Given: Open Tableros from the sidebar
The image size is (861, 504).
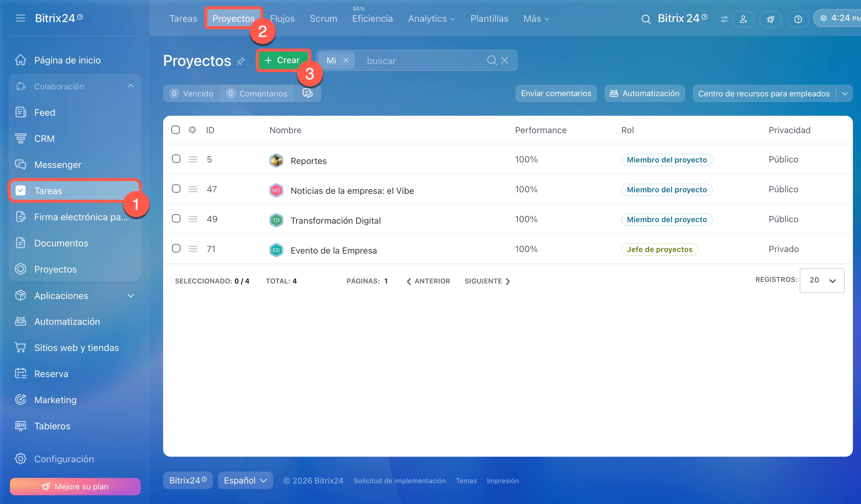Looking at the screenshot, I should point(74,426).
